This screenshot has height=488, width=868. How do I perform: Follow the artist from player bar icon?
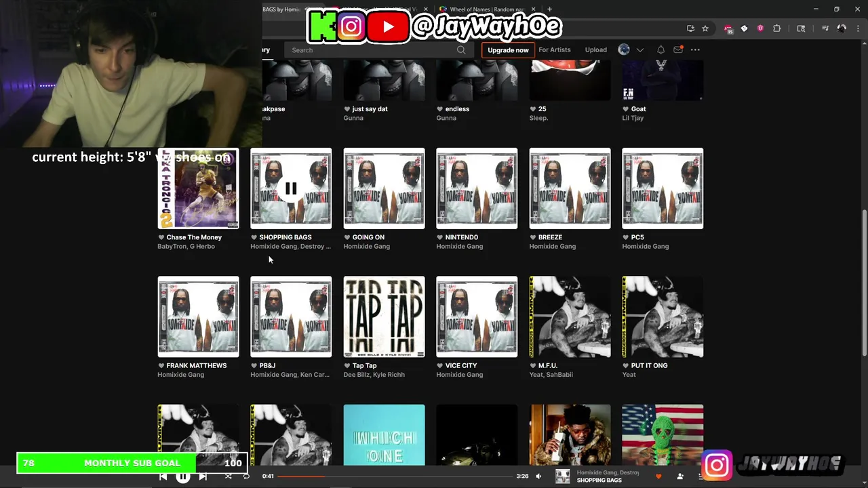point(680,476)
